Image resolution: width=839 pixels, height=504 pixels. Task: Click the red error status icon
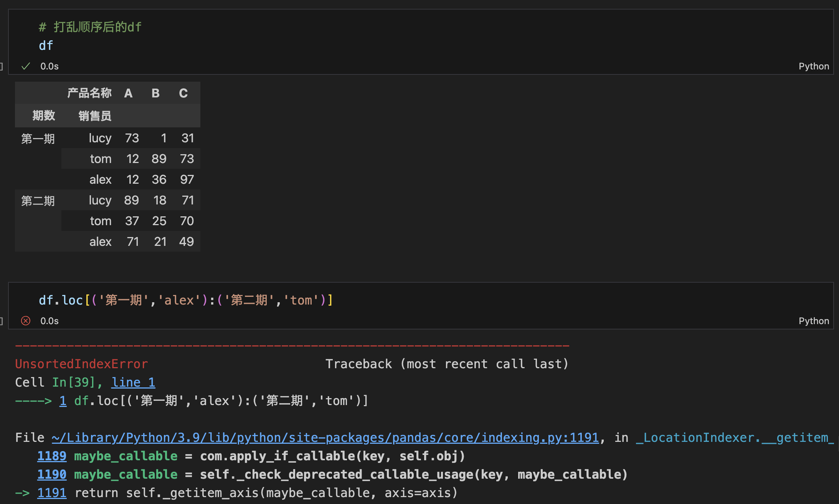[26, 321]
